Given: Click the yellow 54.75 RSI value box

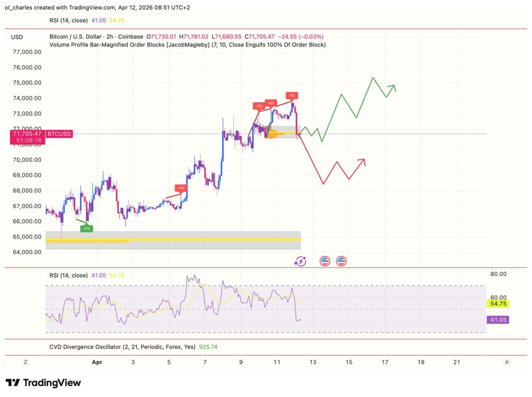Looking at the screenshot, I should click(498, 303).
